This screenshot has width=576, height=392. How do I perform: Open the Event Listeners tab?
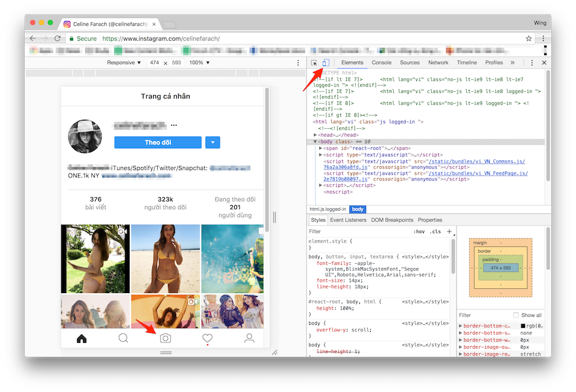click(348, 220)
